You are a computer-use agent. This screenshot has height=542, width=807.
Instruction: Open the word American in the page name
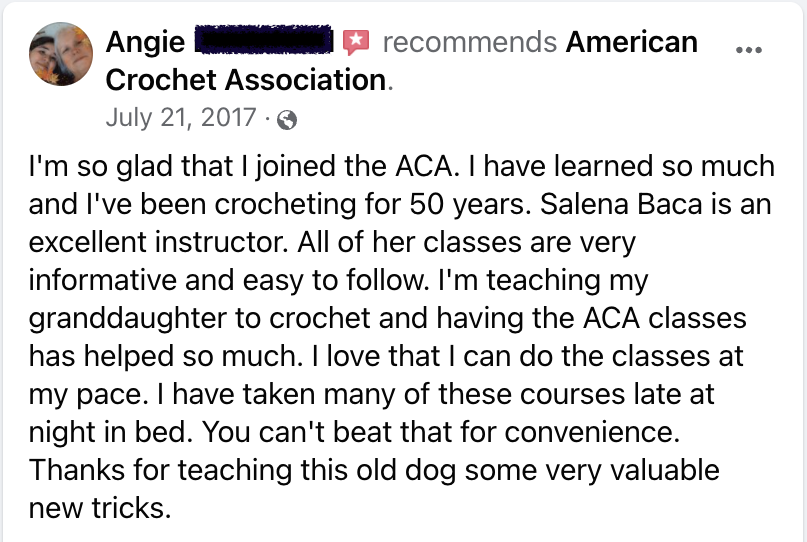pyautogui.click(x=631, y=42)
